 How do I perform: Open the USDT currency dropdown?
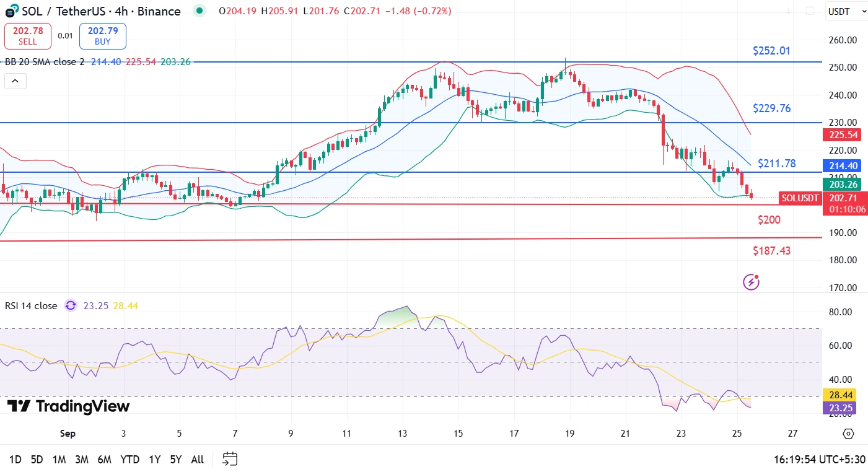(x=846, y=11)
